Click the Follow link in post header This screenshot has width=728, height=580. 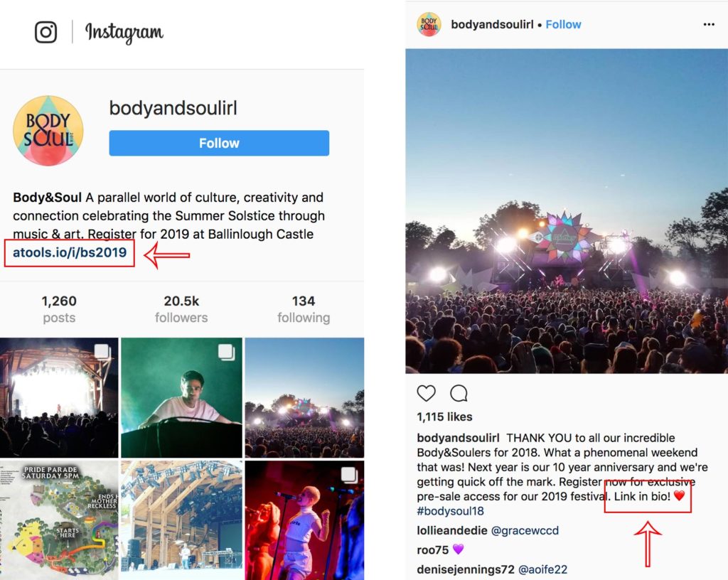[x=564, y=24]
